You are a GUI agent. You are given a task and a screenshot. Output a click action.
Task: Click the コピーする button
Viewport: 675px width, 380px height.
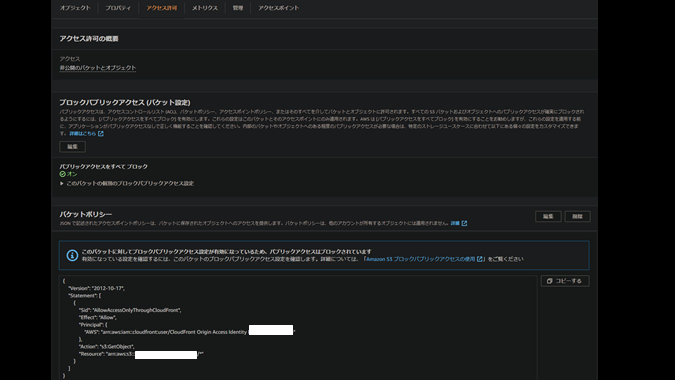(x=565, y=281)
